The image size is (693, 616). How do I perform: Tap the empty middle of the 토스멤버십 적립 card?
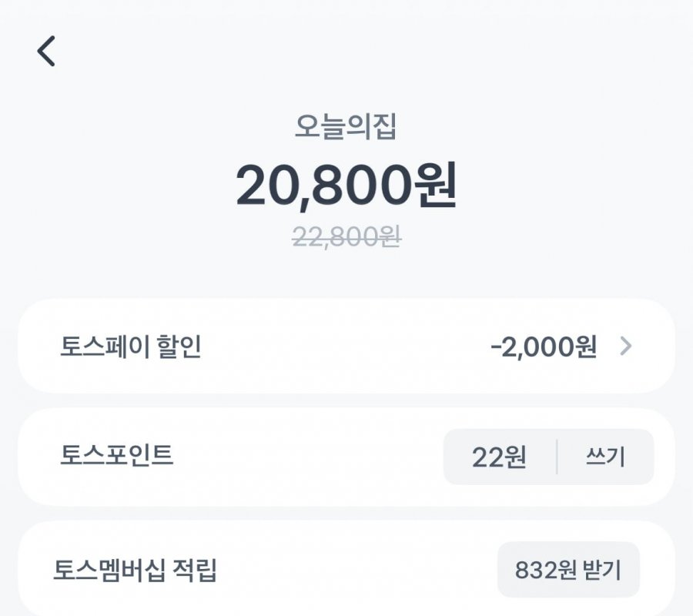pos(357,570)
